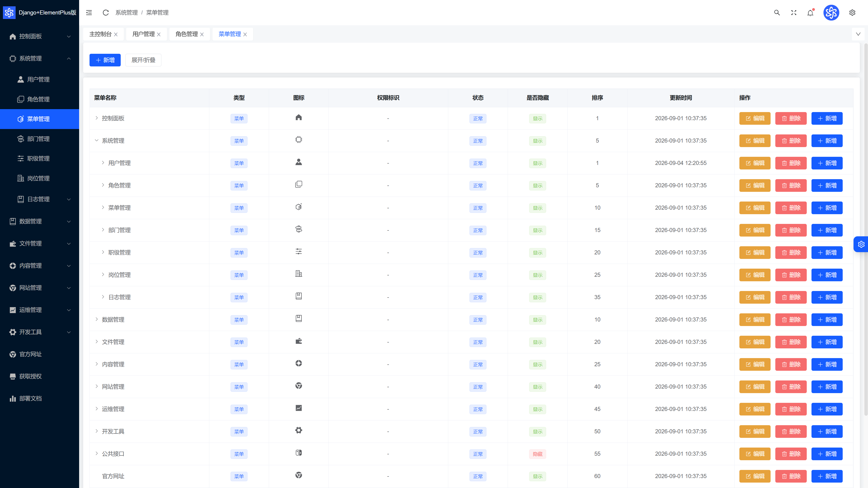Close the 角色管理 tab

point(202,34)
